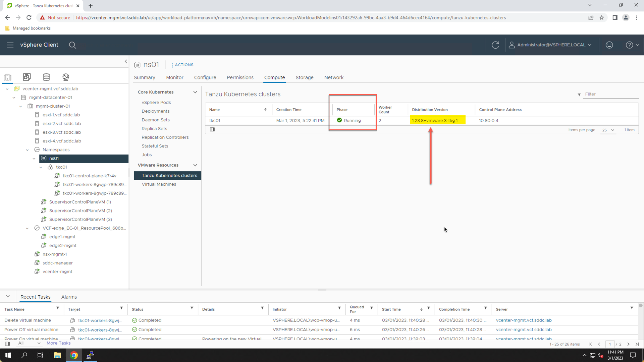Screen dimensions: 644x362
Task: Select host esxi-3.vcf.sddc.lab
Action: tap(62, 132)
